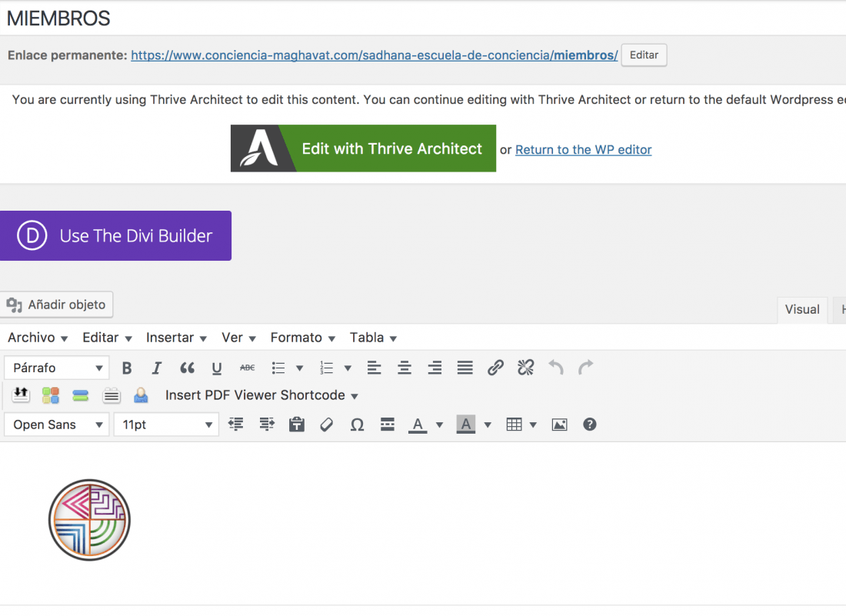Open the Tabla menu
The width and height of the screenshot is (846, 616).
pyautogui.click(x=373, y=338)
